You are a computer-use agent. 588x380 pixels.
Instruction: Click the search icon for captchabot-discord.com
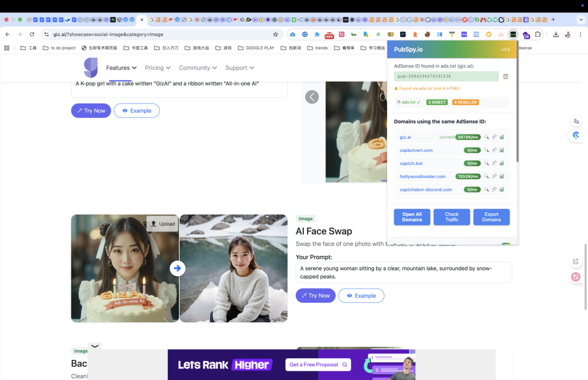pos(486,189)
